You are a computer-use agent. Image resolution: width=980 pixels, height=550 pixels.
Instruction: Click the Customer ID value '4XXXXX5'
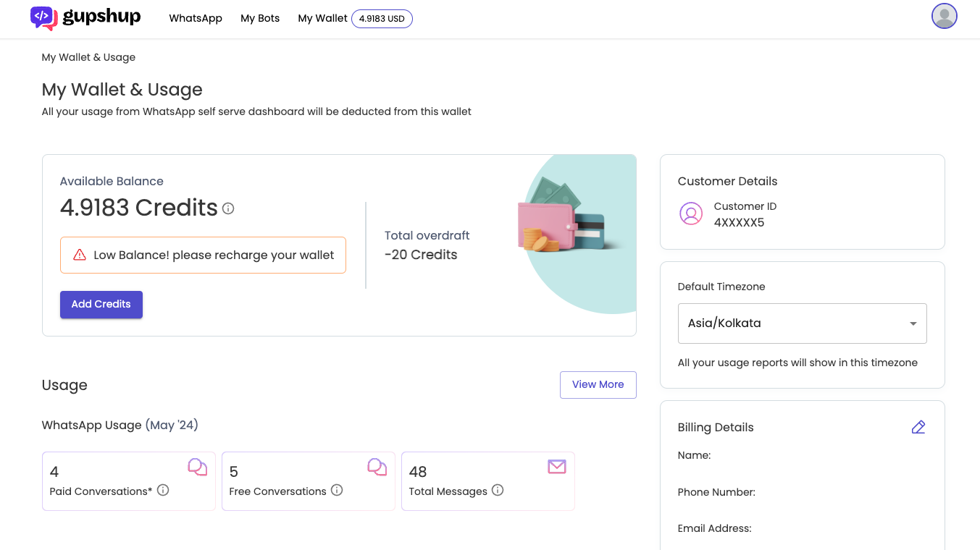[x=740, y=222]
